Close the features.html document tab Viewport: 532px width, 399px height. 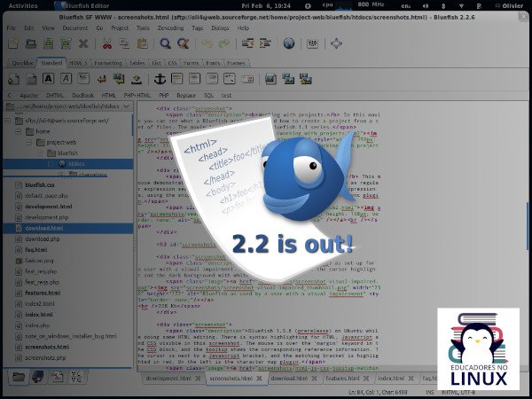click(366, 379)
